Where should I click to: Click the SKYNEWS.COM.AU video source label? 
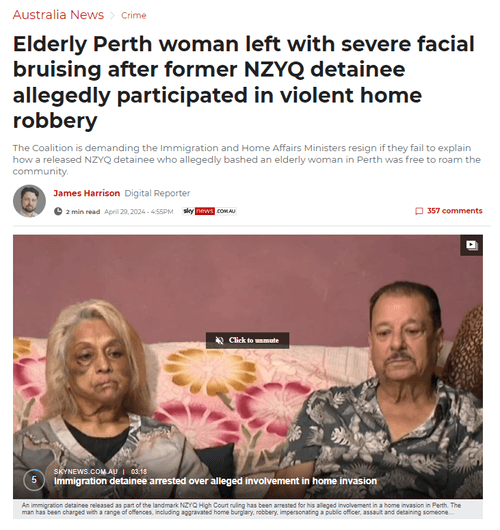86,472
